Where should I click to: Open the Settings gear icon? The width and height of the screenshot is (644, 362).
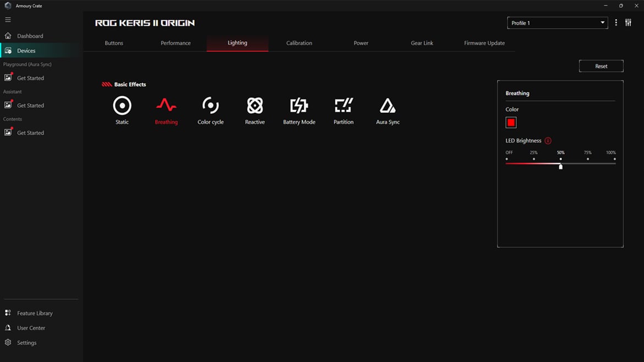pyautogui.click(x=8, y=342)
